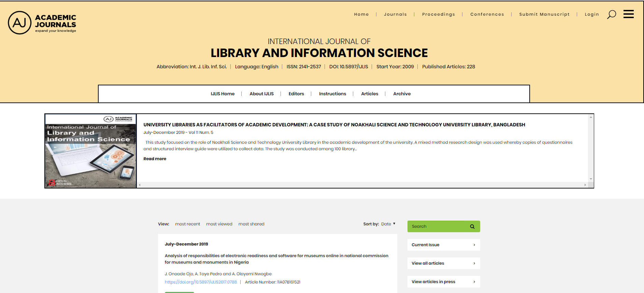Open the Instructions tab

[332, 94]
